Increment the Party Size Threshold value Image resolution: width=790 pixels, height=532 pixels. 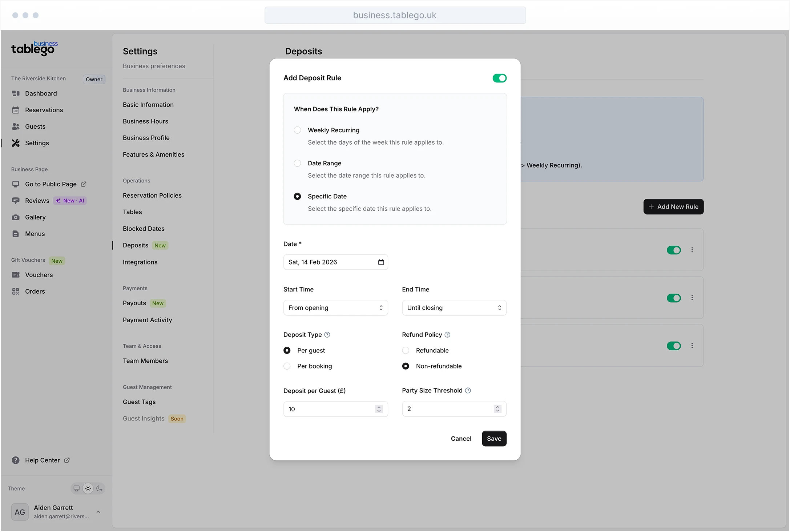point(498,407)
